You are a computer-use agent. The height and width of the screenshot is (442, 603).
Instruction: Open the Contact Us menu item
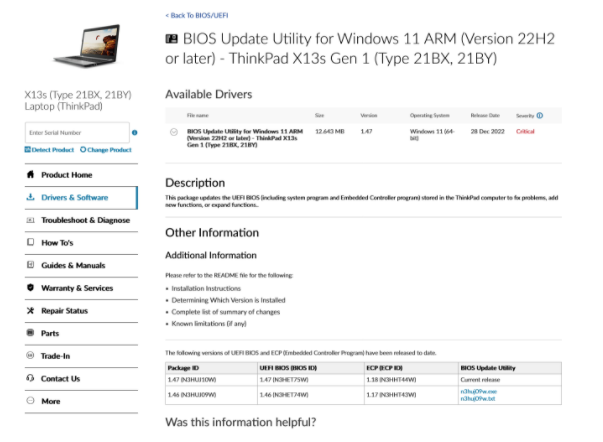[81, 379]
